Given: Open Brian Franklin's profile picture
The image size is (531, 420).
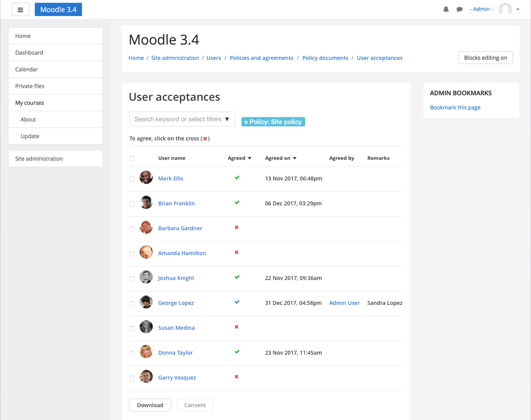Looking at the screenshot, I should coord(146,202).
